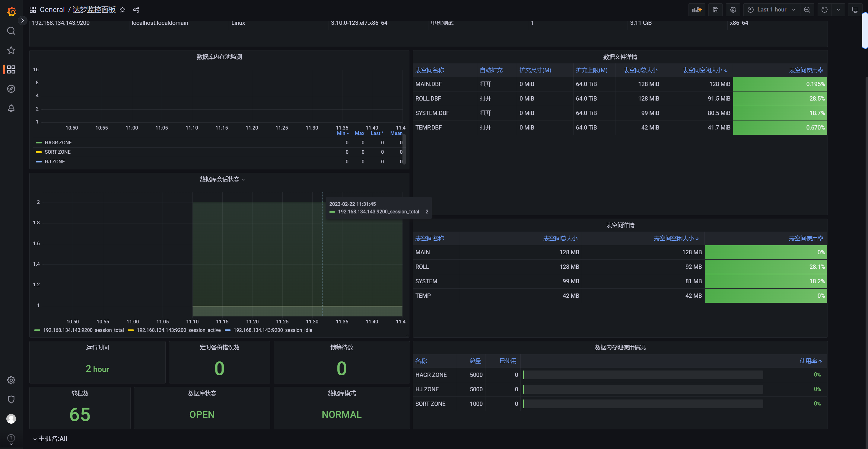Image resolution: width=868 pixels, height=449 pixels.
Task: Select the SYSTEM.DBF usage 18.7% cell
Action: click(780, 113)
